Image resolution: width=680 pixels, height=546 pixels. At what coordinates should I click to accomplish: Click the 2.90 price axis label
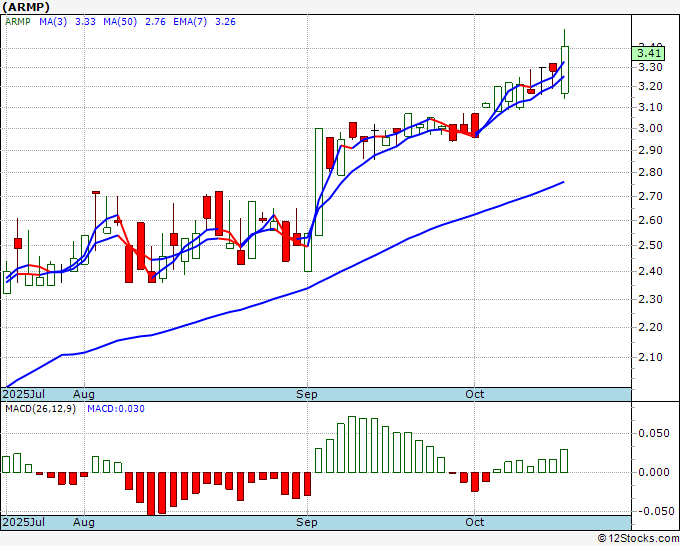(651, 150)
